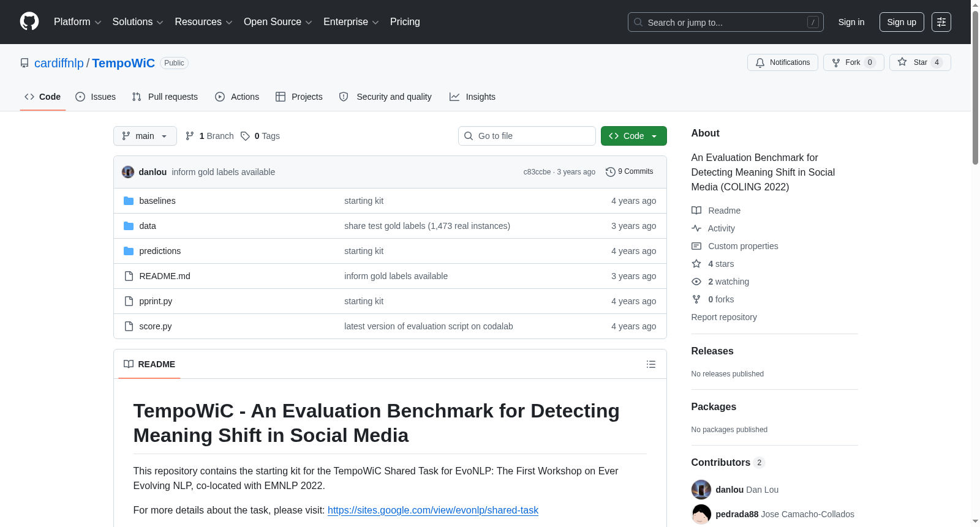This screenshot has height=527, width=980.
Task: Open the c83ccbe commit hash link
Action: 537,172
